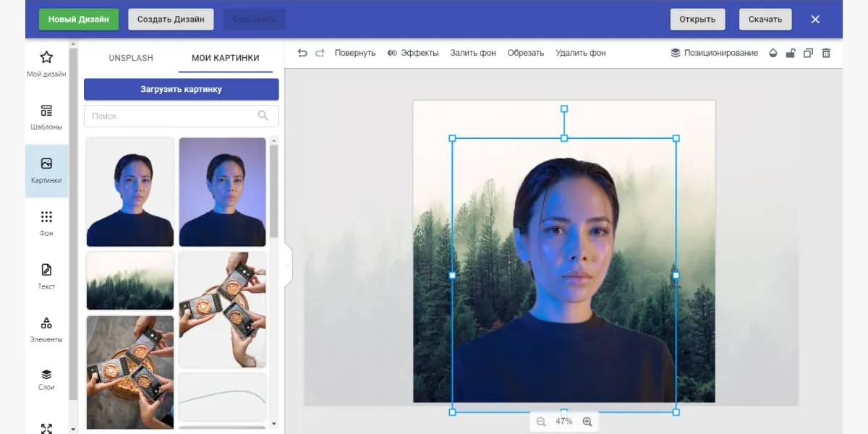Click the undo arrow icon
This screenshot has height=434, width=868.
coord(302,53)
